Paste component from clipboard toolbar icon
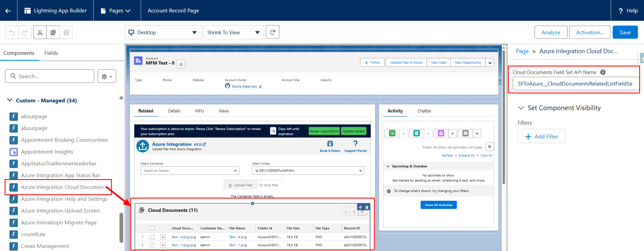Viewport: 644px width, 251px height. pos(66,32)
